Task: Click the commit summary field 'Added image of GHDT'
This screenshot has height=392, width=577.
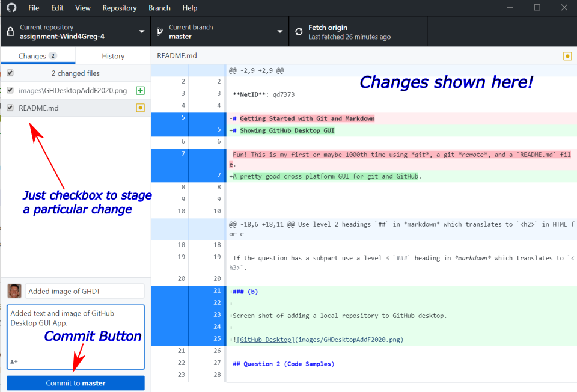Action: 85,291
